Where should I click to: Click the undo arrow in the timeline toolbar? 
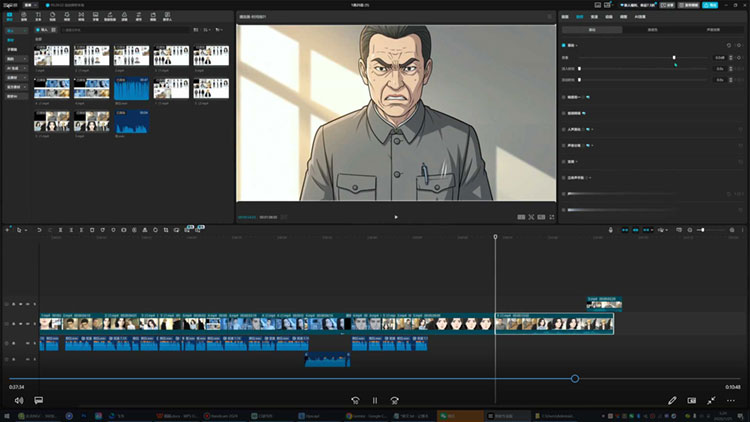point(39,230)
